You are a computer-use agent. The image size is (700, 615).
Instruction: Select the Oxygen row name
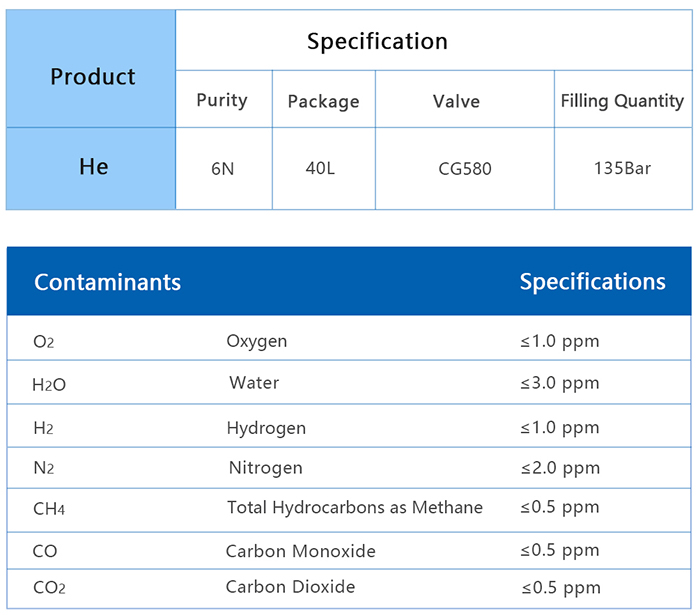[256, 341]
